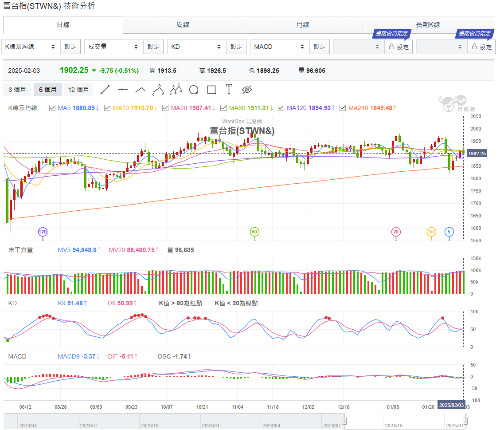This screenshot has width=504, height=430.
Task: Toggle the MA60 moving average checkbox
Action: (224, 108)
